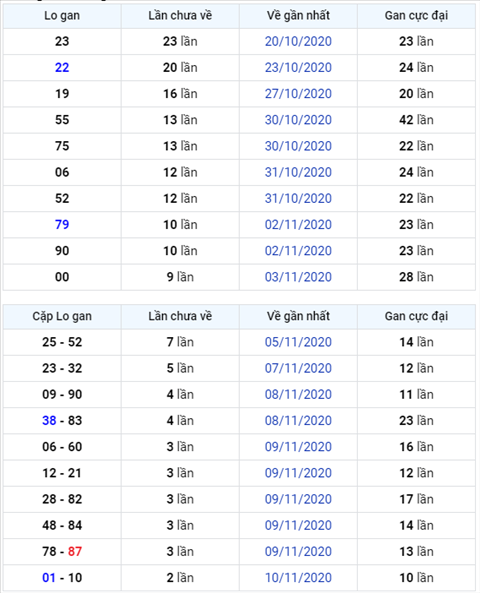Open the 07/11/2020 date link
Viewport: 480px width, 593px height.
298,368
